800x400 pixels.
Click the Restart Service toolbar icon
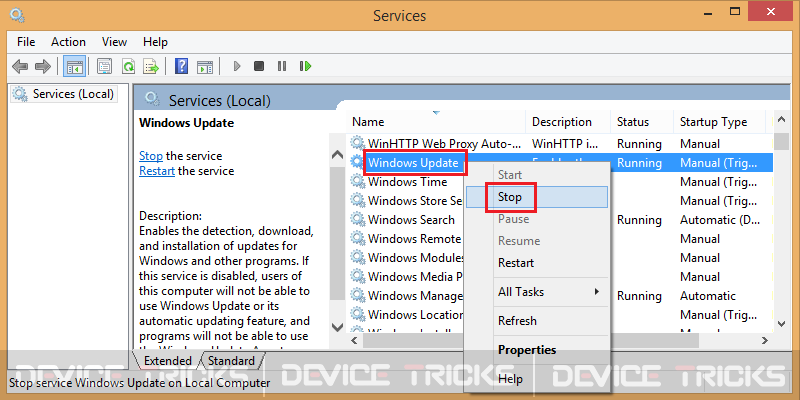tap(306, 66)
